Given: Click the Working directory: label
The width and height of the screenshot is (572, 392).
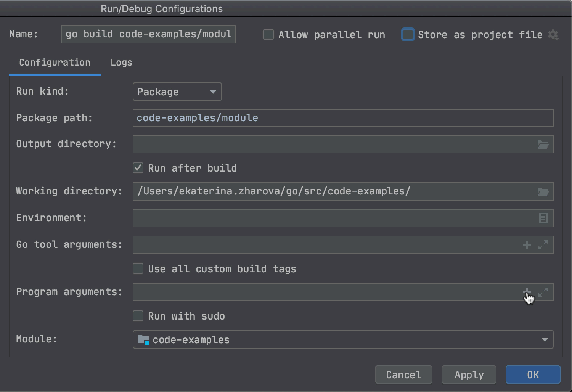Looking at the screenshot, I should pyautogui.click(x=69, y=191).
